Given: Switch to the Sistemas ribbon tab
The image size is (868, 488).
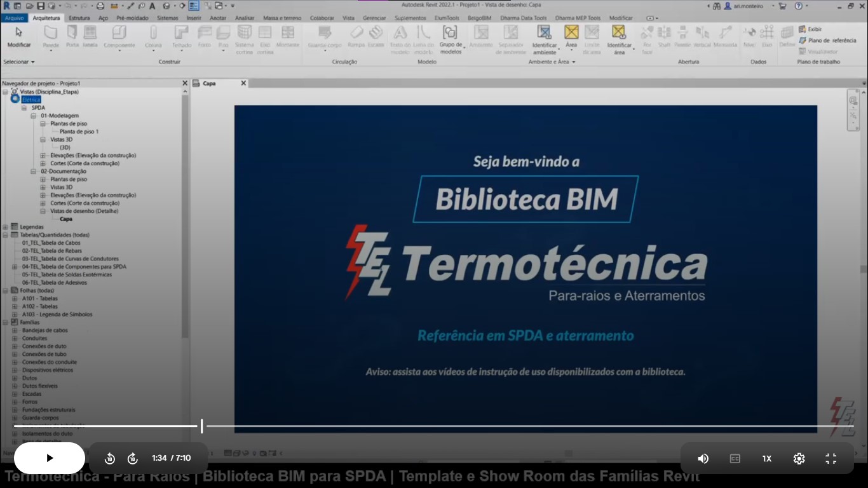Looking at the screenshot, I should tap(168, 18).
